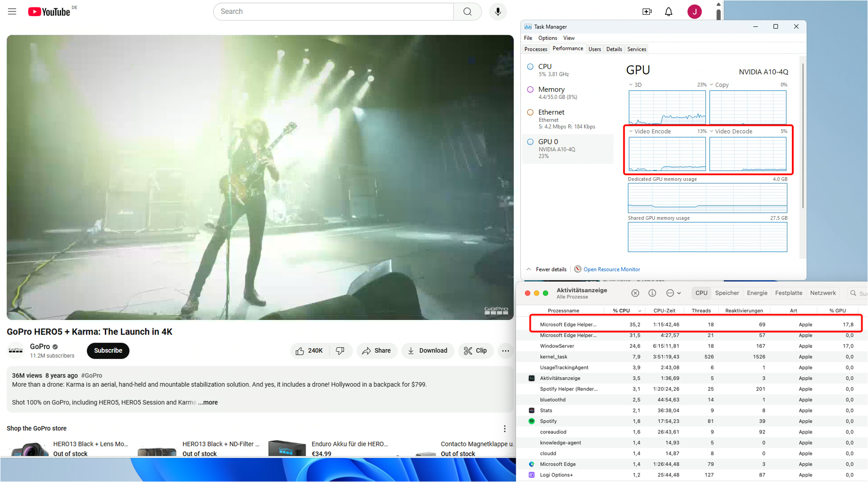The image size is (868, 482).
Task: Toggle the % CPU column sort arrow
Action: click(x=639, y=311)
